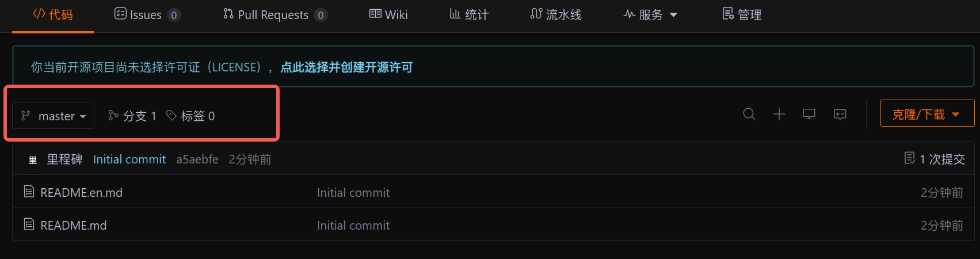Open the master branch dropdown

53,116
